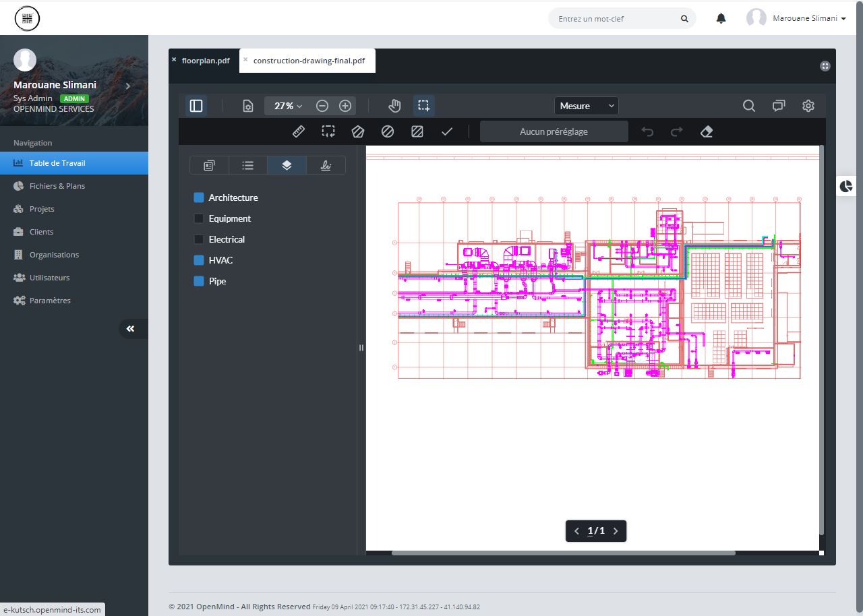Screen dimensions: 863x616
Task: Open Fichiers & Plans in navigation
Action: pyautogui.click(x=57, y=186)
